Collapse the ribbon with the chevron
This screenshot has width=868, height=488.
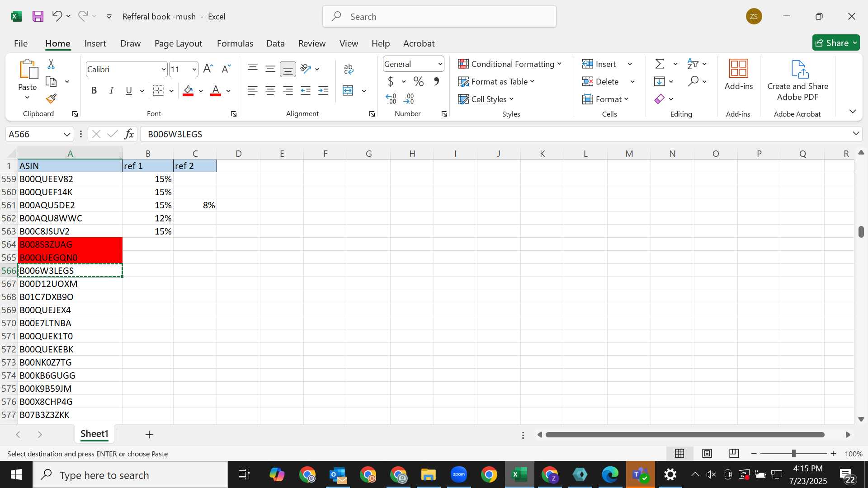tap(853, 112)
